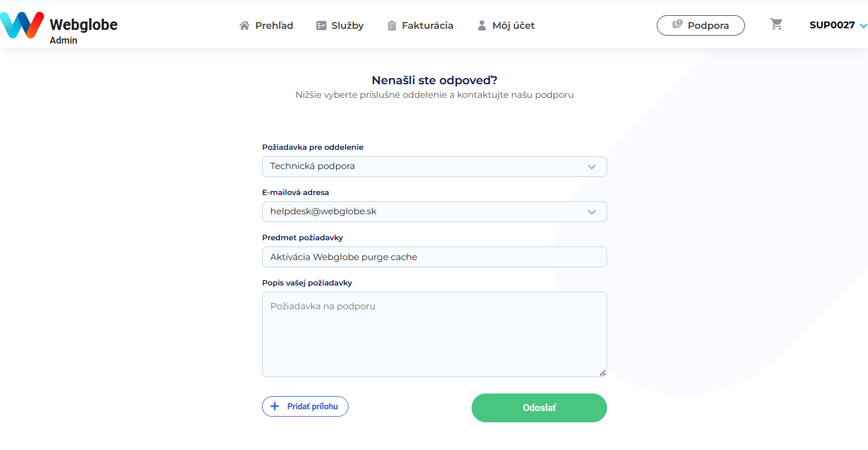
Task: Open the Môj účet menu item
Action: coord(506,25)
